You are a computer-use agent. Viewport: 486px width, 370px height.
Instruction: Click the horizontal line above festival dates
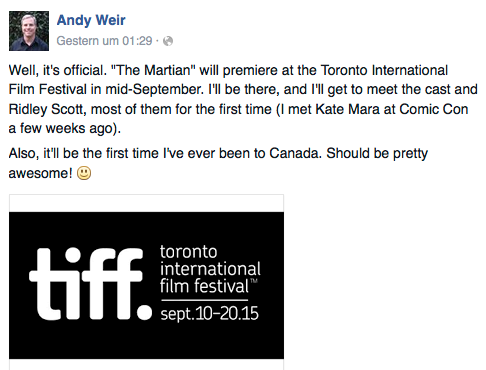coord(205,300)
